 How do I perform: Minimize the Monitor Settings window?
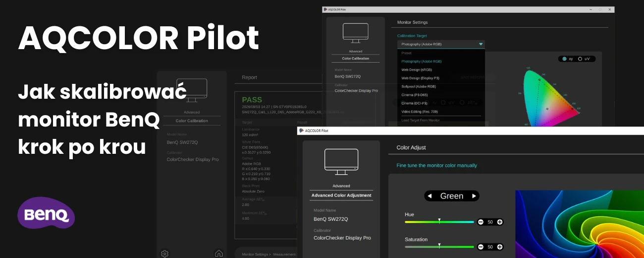pos(590,9)
